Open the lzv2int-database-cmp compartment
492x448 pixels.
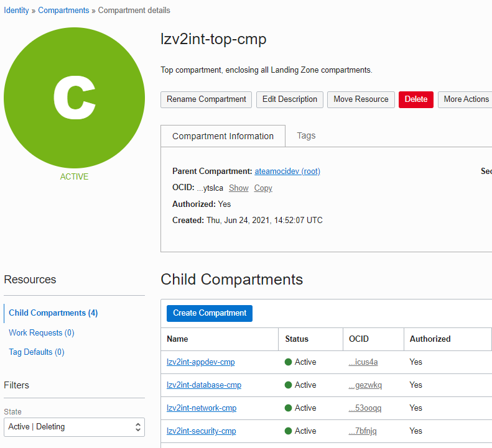pos(204,385)
